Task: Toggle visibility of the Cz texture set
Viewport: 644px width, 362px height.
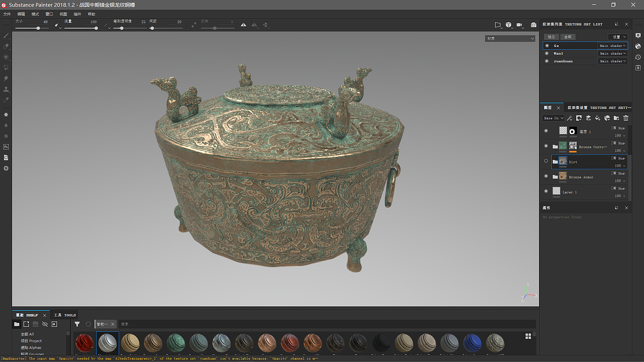Action: [x=547, y=46]
